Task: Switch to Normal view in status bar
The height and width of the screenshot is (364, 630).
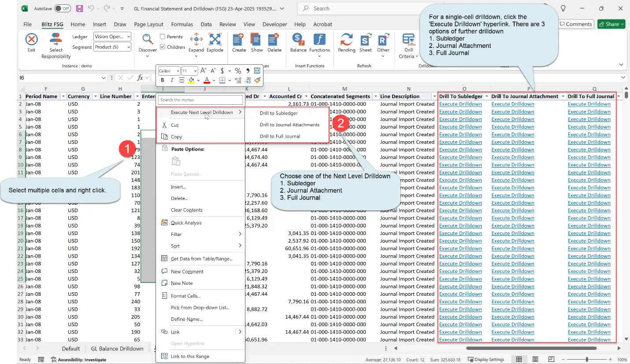Action: point(519,360)
